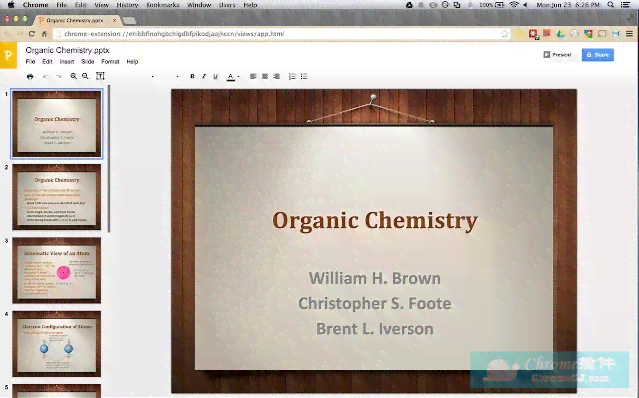Click the zoom out magnifier icon
Image resolution: width=639 pixels, height=398 pixels.
[x=85, y=76]
